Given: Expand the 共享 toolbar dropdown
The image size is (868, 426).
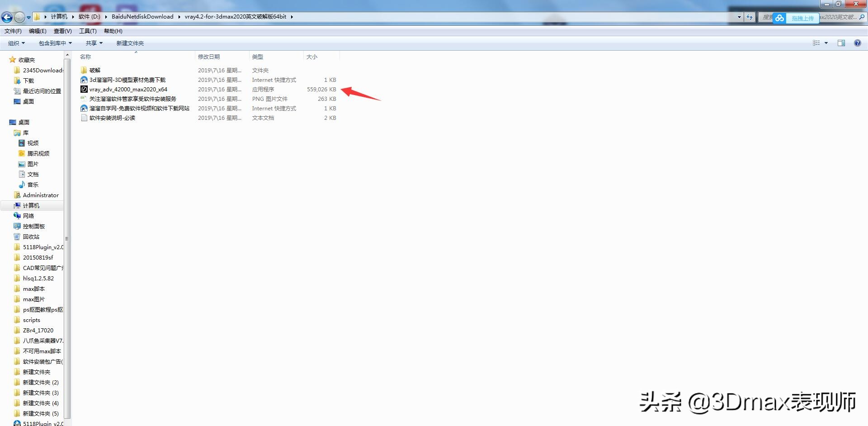Looking at the screenshot, I should [x=94, y=43].
